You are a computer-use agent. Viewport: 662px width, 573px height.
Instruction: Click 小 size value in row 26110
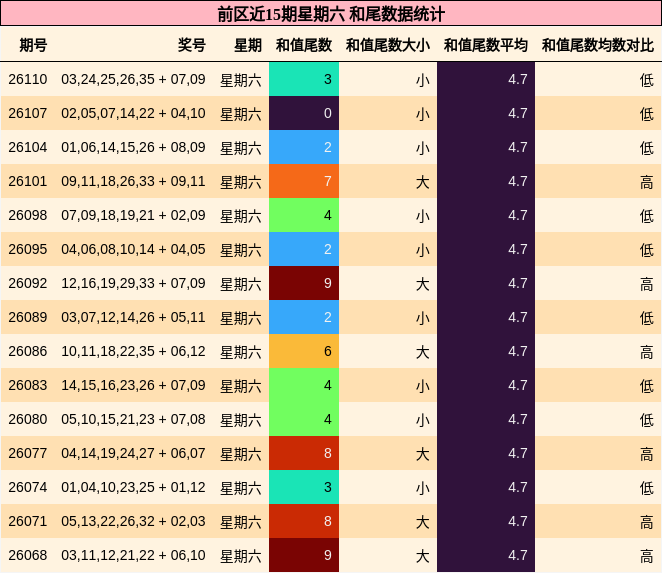423,80
